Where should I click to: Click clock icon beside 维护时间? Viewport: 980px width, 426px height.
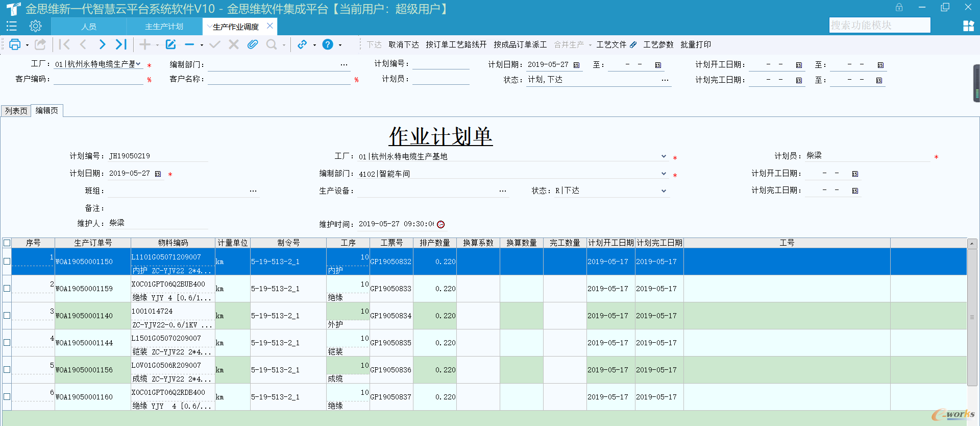[x=441, y=224]
